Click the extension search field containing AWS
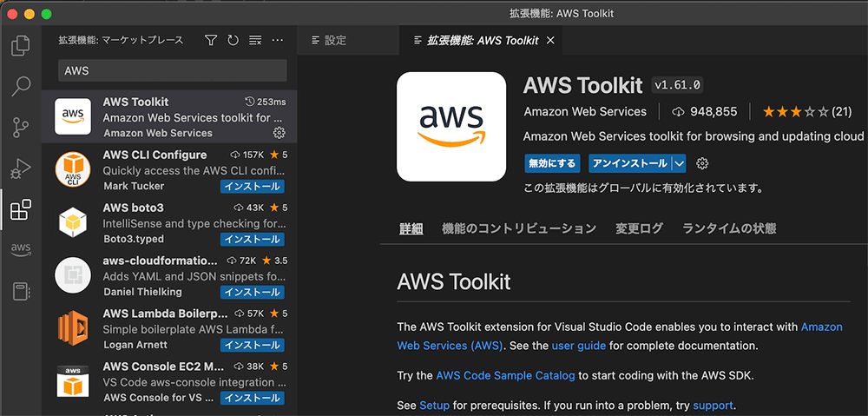 (x=173, y=71)
